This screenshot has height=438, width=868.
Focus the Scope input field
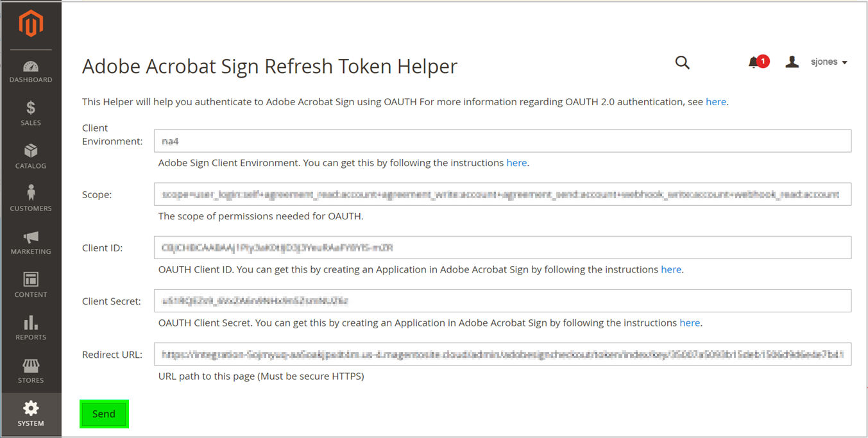pos(502,194)
